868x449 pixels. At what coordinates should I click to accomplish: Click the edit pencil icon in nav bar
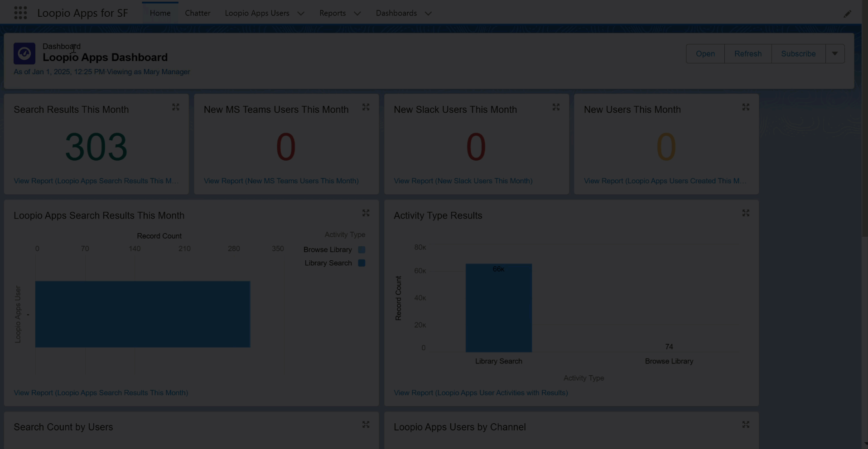click(847, 14)
